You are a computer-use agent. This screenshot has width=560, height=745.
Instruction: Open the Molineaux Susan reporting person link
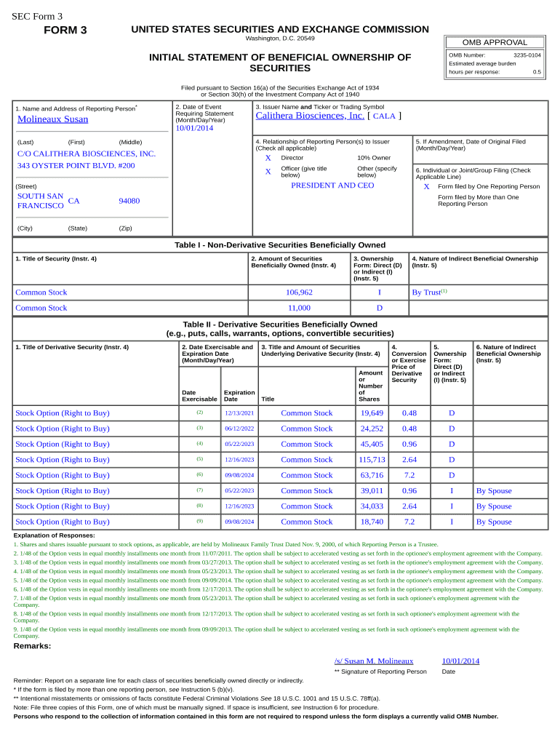pyautogui.click(x=52, y=119)
